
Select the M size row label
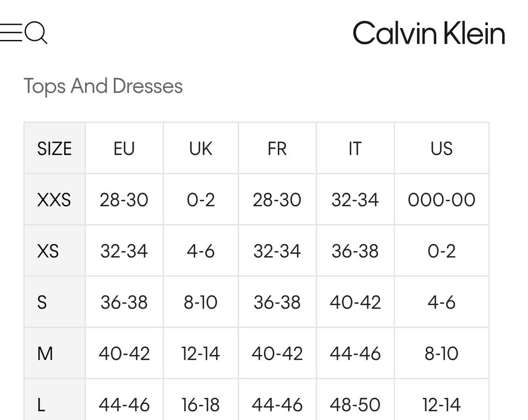(45, 353)
